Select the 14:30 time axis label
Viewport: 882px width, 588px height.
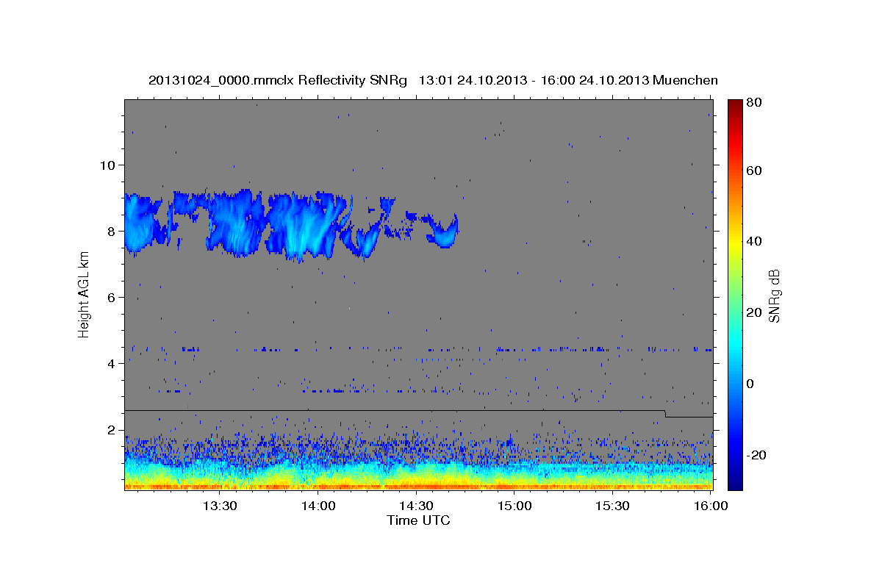(416, 506)
